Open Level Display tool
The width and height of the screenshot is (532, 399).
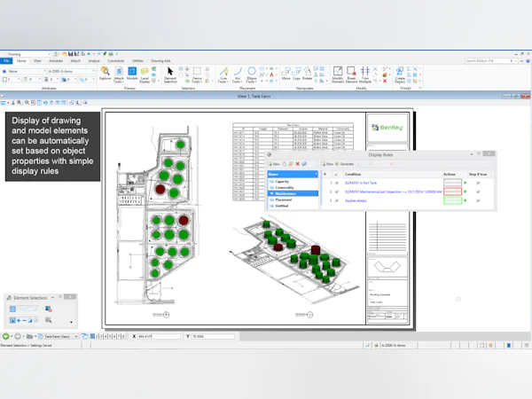click(x=145, y=74)
